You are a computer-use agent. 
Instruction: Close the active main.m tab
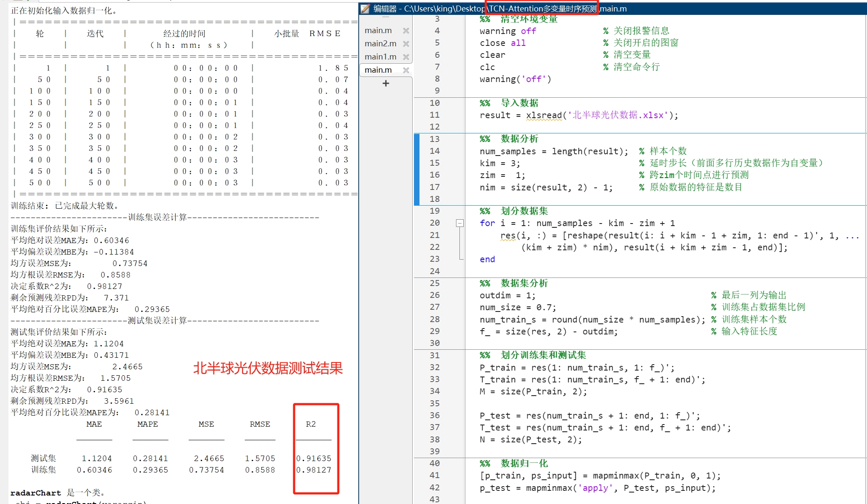[x=406, y=70]
